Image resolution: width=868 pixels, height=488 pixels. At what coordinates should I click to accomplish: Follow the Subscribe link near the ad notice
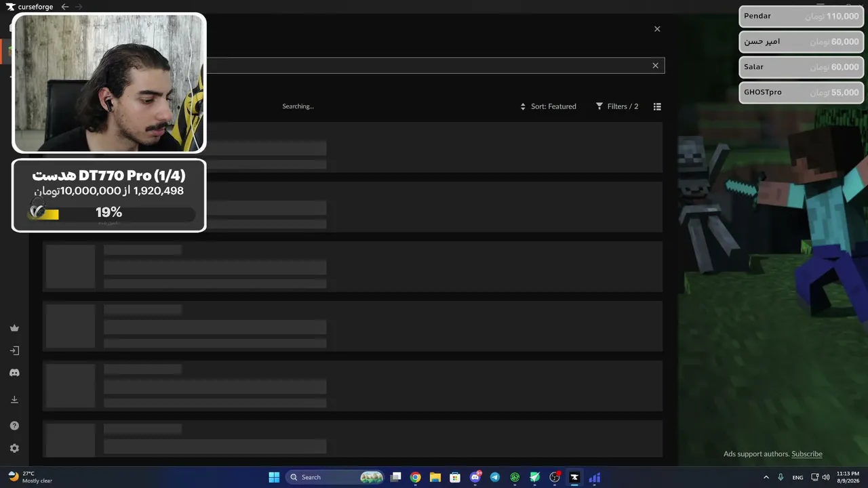pyautogui.click(x=807, y=454)
